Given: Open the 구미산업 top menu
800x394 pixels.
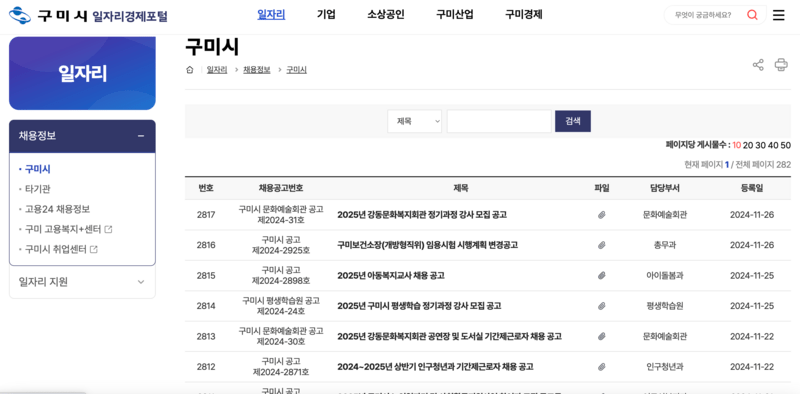Looking at the screenshot, I should point(455,15).
